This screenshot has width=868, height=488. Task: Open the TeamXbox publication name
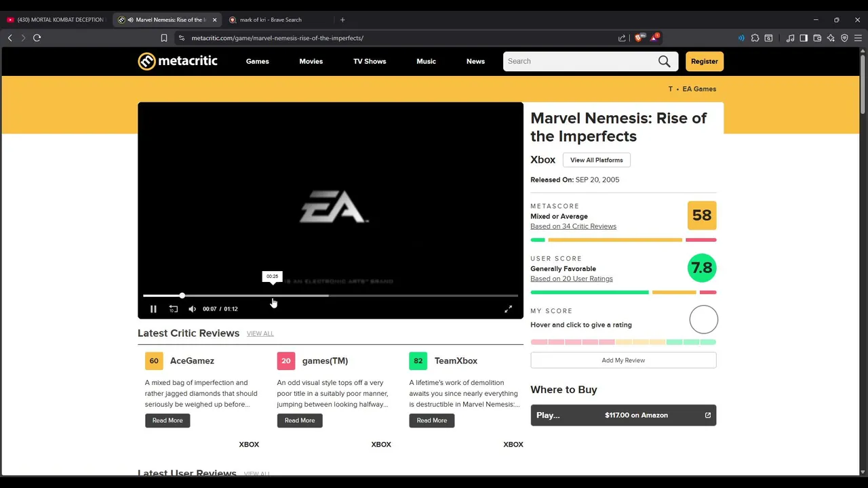(x=456, y=361)
